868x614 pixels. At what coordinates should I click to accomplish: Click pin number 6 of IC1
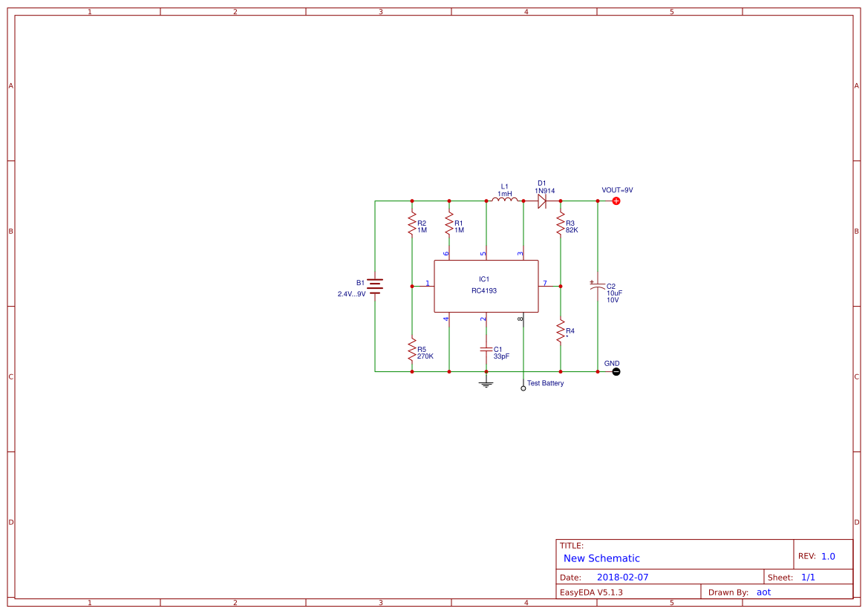(x=446, y=254)
